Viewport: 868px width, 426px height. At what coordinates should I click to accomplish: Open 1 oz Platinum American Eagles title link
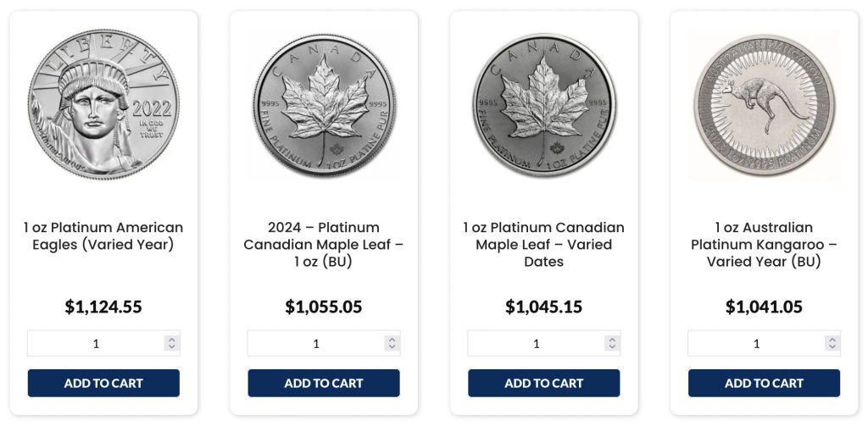103,236
